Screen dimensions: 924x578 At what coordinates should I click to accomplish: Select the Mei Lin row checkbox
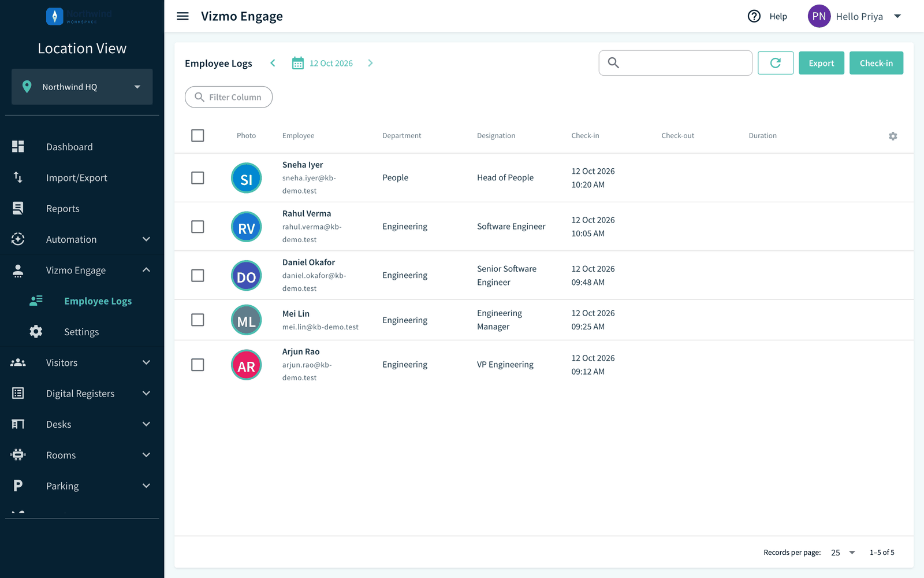[198, 320]
